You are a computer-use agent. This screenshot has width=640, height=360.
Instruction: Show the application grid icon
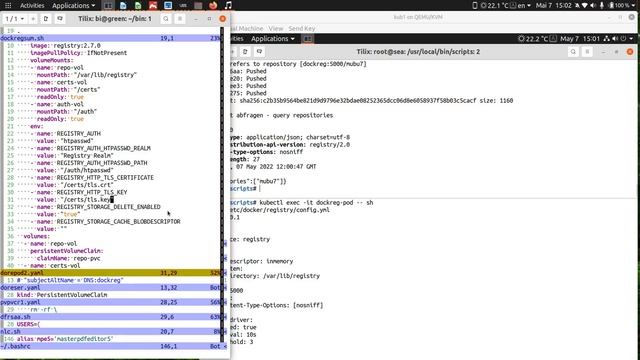pyautogui.click(x=8, y=5)
